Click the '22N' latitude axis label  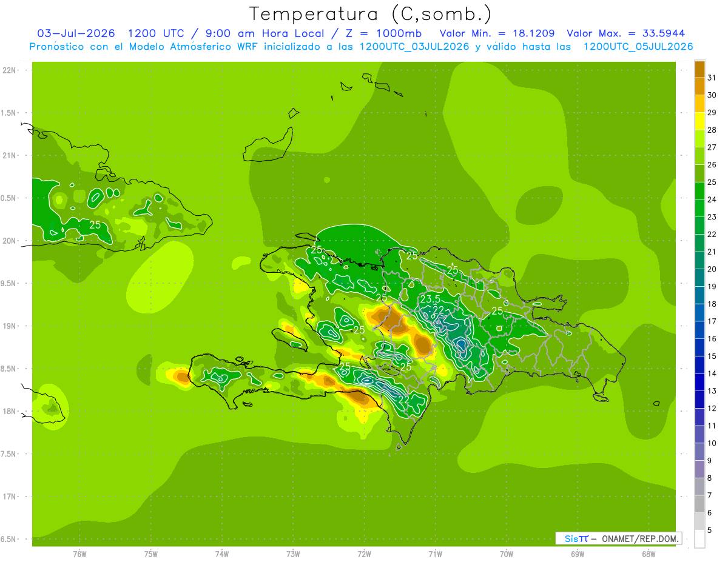click(x=8, y=70)
